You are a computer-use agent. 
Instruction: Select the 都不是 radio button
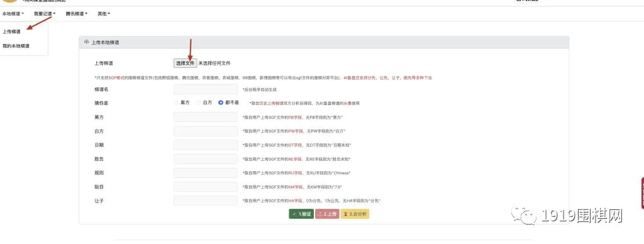(221, 103)
